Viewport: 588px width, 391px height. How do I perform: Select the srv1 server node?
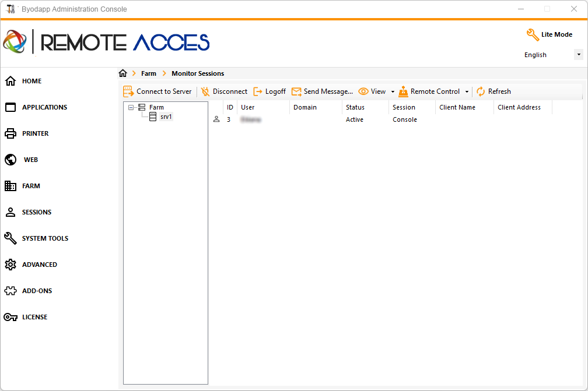pos(166,117)
